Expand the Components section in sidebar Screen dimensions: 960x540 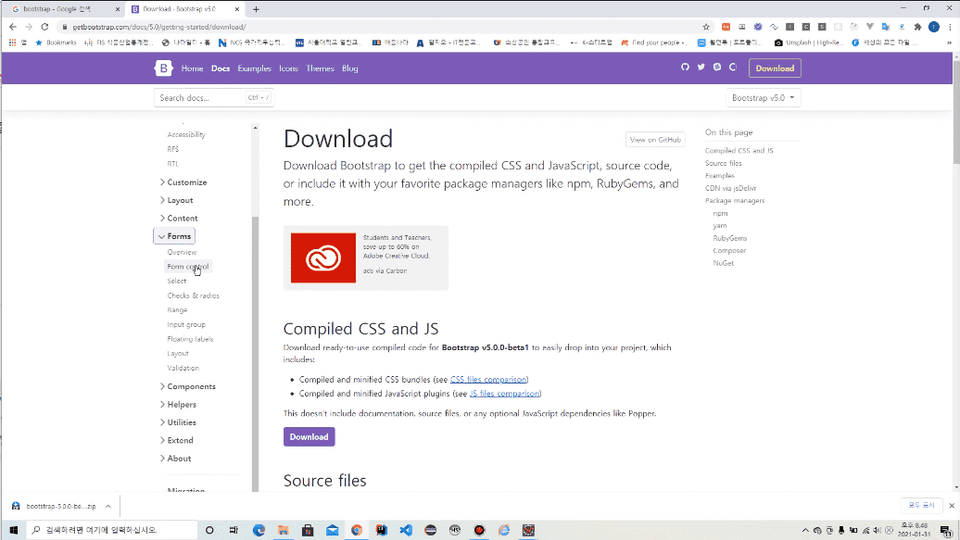pyautogui.click(x=188, y=386)
